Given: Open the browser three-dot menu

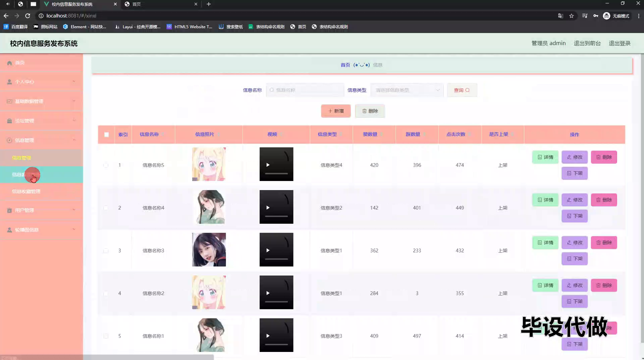Looking at the screenshot, I should coord(639,16).
